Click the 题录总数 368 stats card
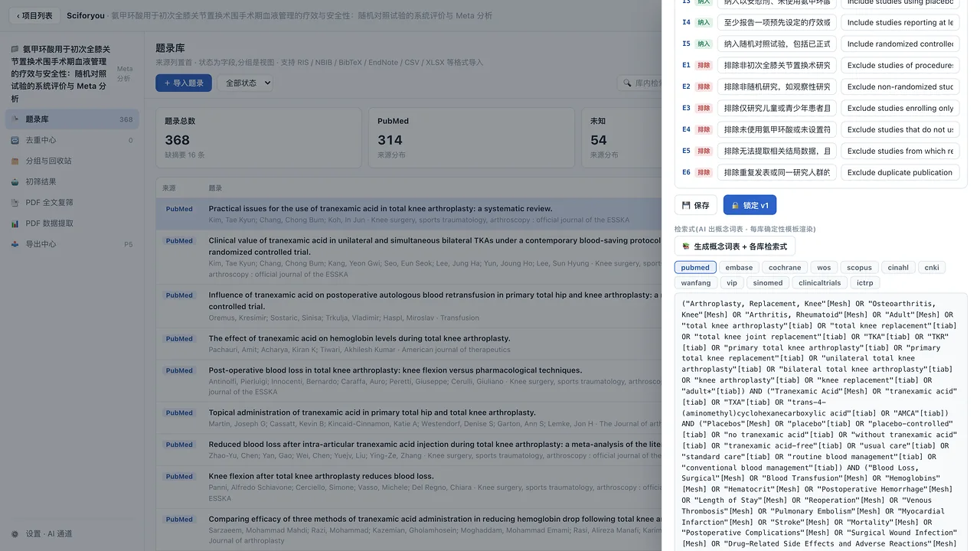Screen dimensions: 980x551 259,138
